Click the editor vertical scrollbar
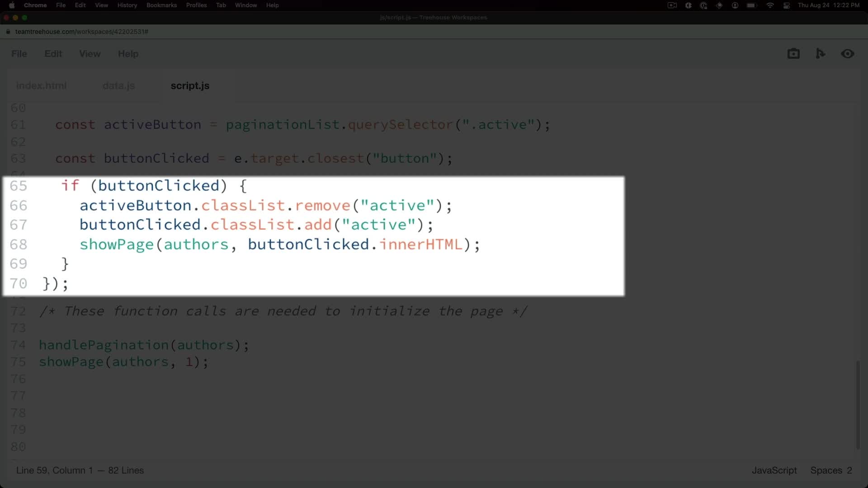 (x=858, y=404)
